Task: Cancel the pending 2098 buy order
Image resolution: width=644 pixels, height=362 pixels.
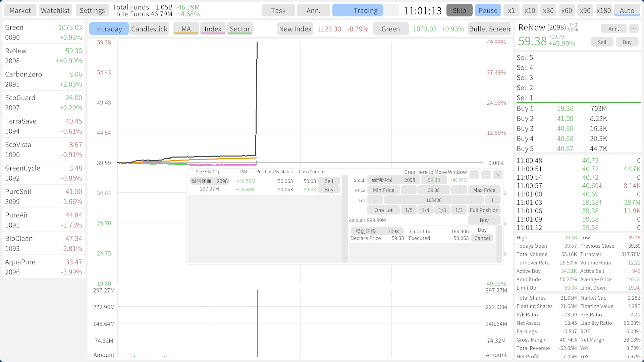Action: coord(482,238)
